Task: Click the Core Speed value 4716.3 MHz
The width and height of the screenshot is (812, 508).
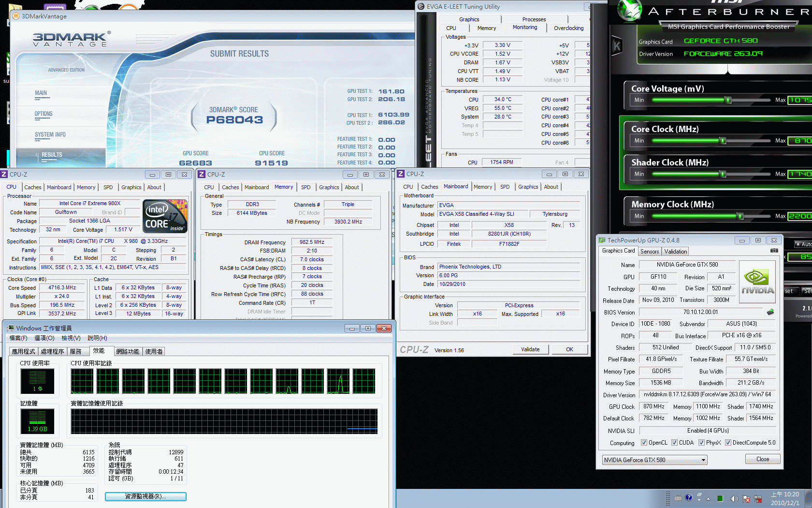Action: coord(62,287)
